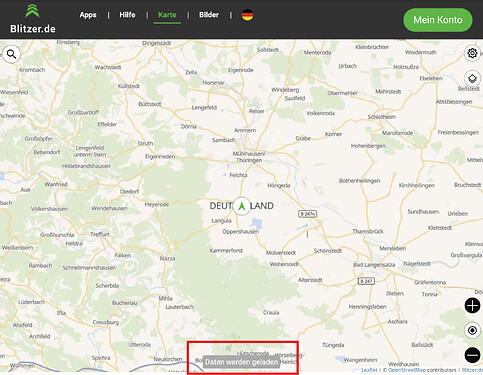Click the Oppershausen town label

241,232
